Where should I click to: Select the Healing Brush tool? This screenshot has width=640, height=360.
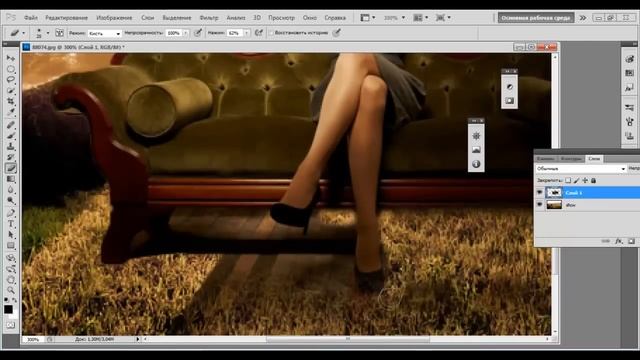pos(11,124)
